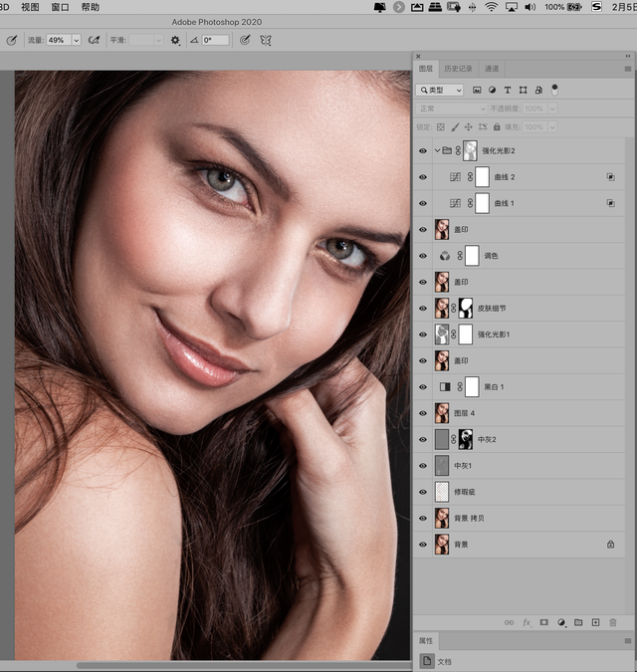Open new adjustment layer half-circle icon

tap(561, 622)
